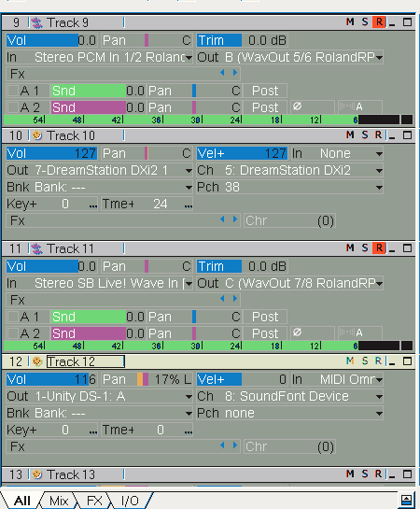This screenshot has width=420, height=509.
Task: Click the Chr field on Track 10
Action: [x=289, y=221]
